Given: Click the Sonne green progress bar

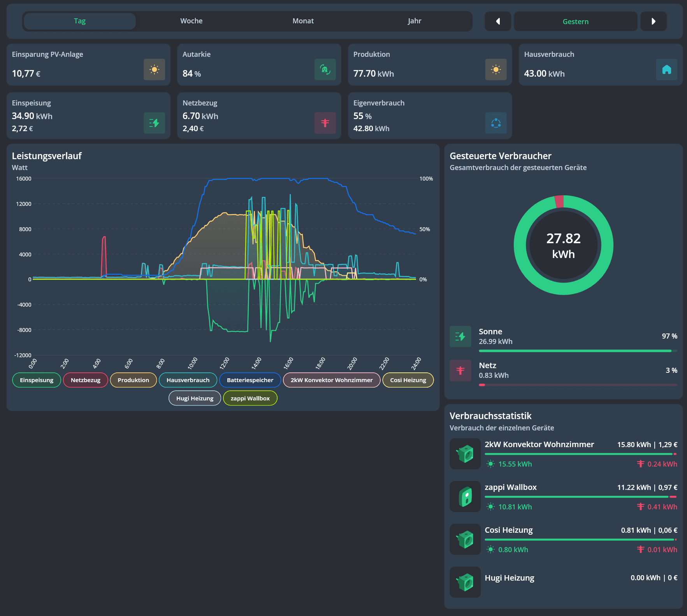Looking at the screenshot, I should tap(575, 351).
